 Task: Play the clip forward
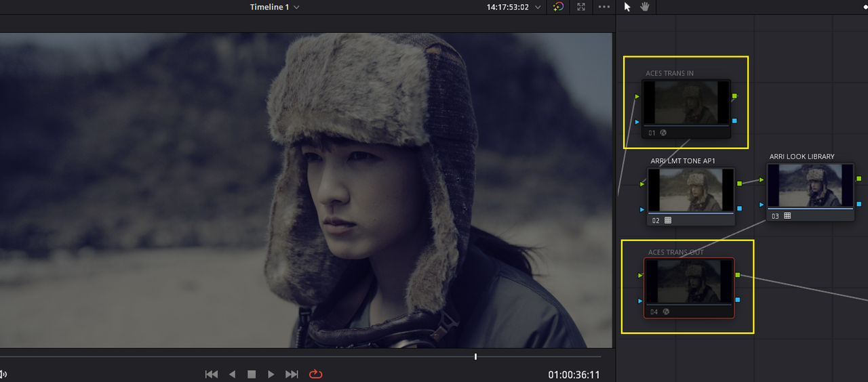pos(271,374)
